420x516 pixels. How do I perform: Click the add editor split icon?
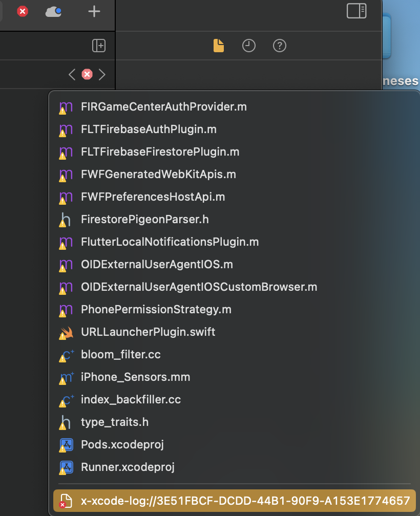tap(99, 46)
